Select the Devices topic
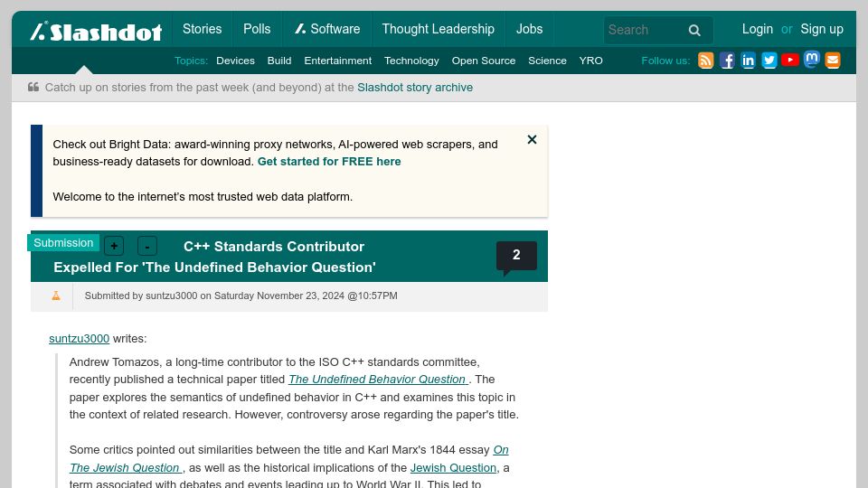The height and width of the screenshot is (488, 868). pos(235,61)
